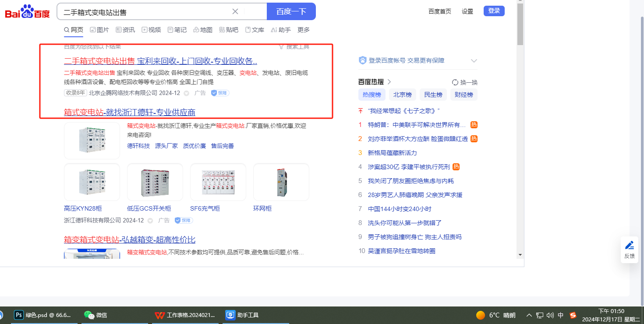Open the Ai 助手 tab

281,30
